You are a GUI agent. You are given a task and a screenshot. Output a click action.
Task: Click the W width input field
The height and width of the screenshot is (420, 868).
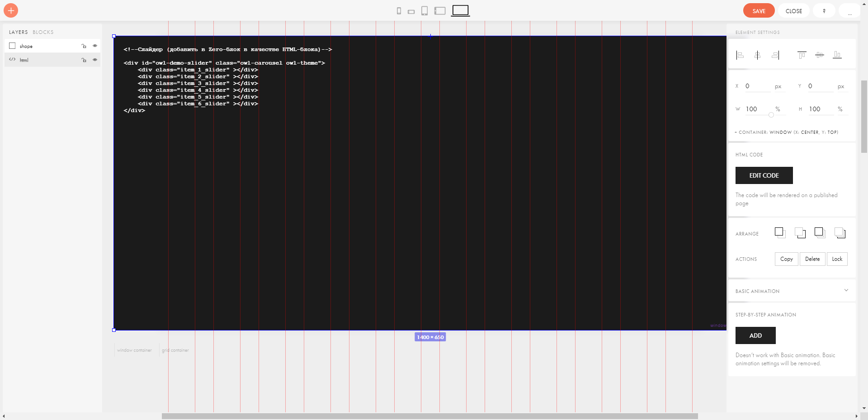click(x=757, y=109)
